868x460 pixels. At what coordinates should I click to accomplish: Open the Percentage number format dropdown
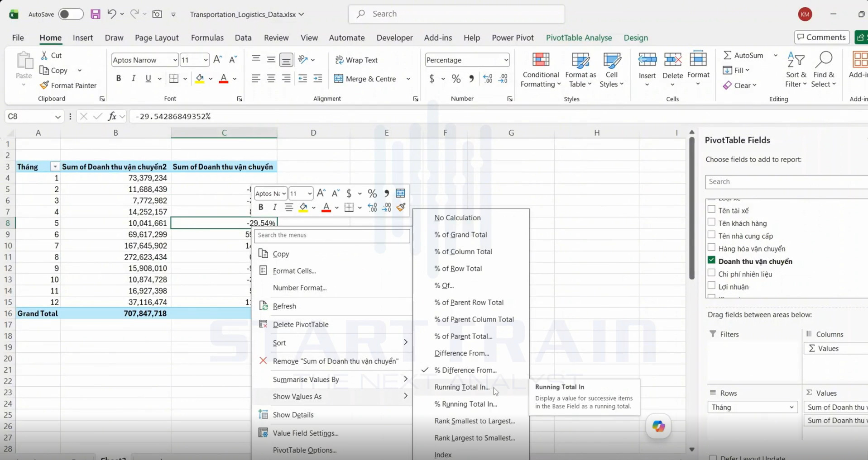coord(506,60)
